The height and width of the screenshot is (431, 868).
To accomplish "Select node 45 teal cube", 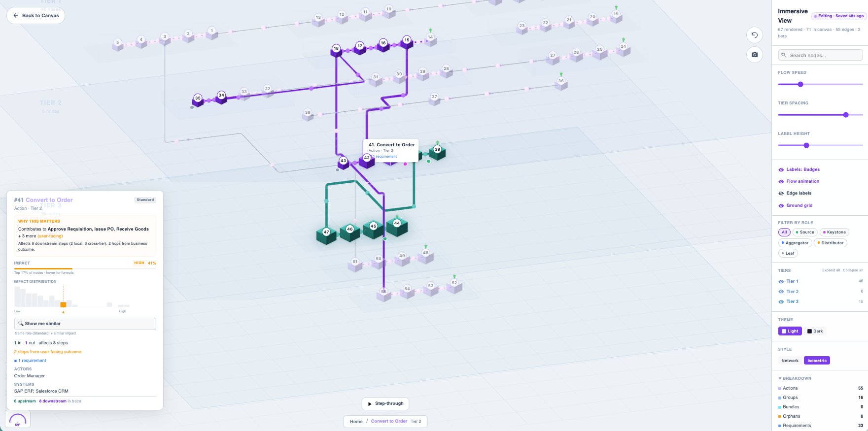I will 373,229.
